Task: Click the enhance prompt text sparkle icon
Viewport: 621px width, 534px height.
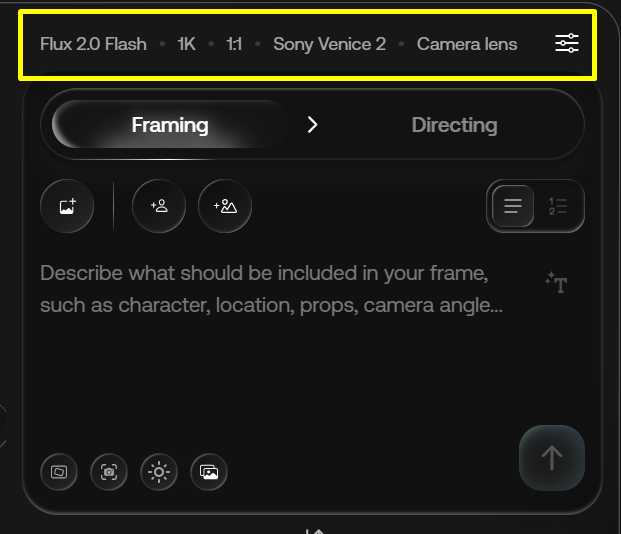Action: coord(556,283)
